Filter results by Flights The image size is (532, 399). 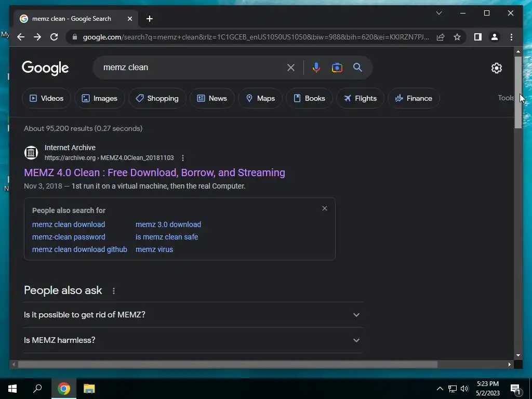pyautogui.click(x=360, y=98)
